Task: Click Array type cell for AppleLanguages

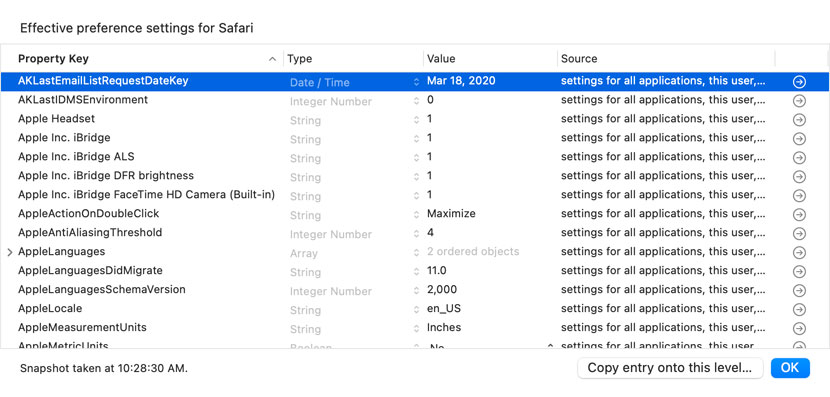Action: [x=304, y=254]
